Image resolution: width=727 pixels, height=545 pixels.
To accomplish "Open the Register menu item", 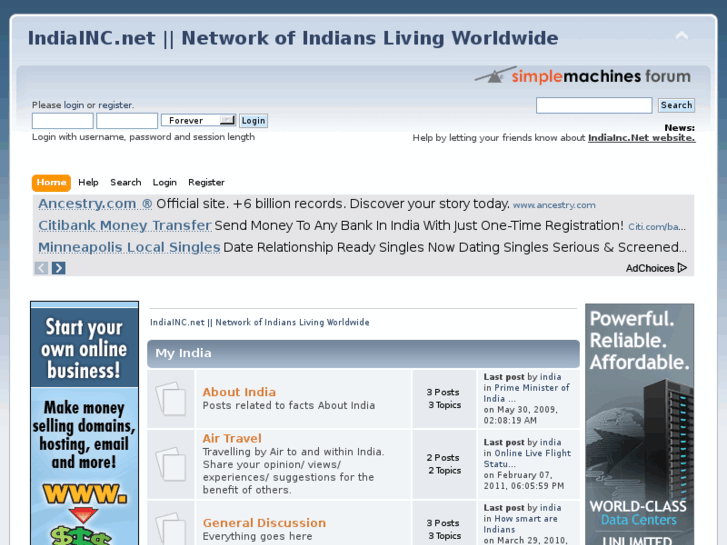I will point(206,182).
